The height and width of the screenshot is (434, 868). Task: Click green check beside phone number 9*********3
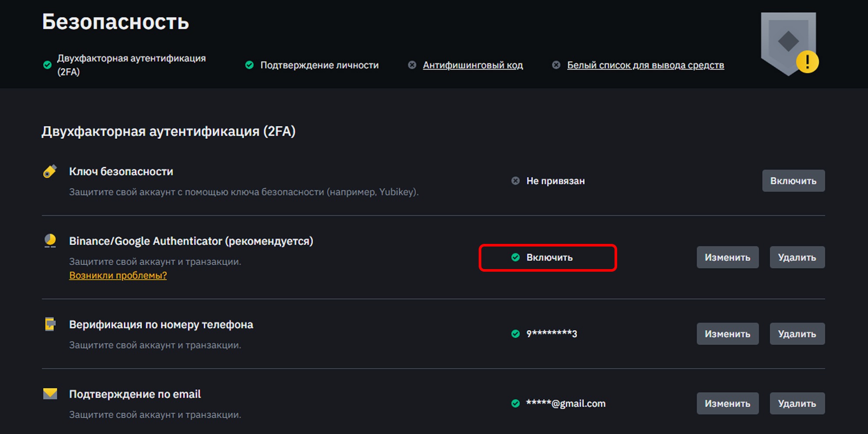515,334
